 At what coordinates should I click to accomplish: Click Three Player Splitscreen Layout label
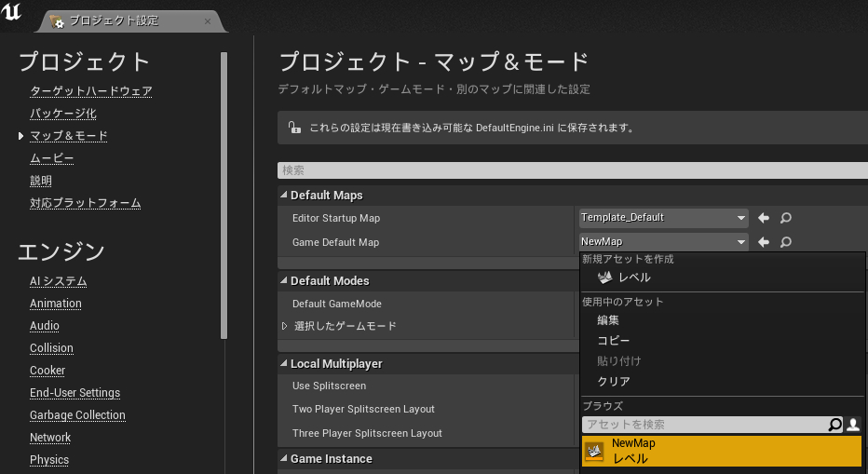coord(367,433)
